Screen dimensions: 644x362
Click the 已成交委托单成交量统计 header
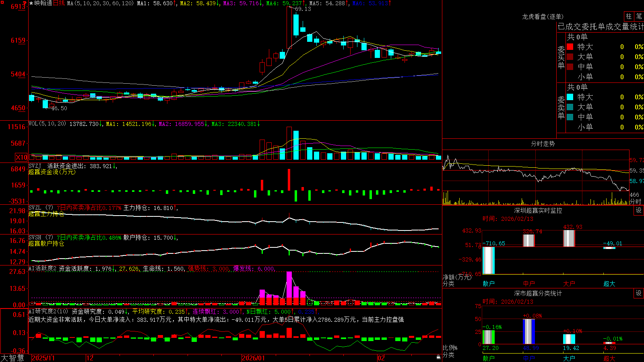coord(601,27)
